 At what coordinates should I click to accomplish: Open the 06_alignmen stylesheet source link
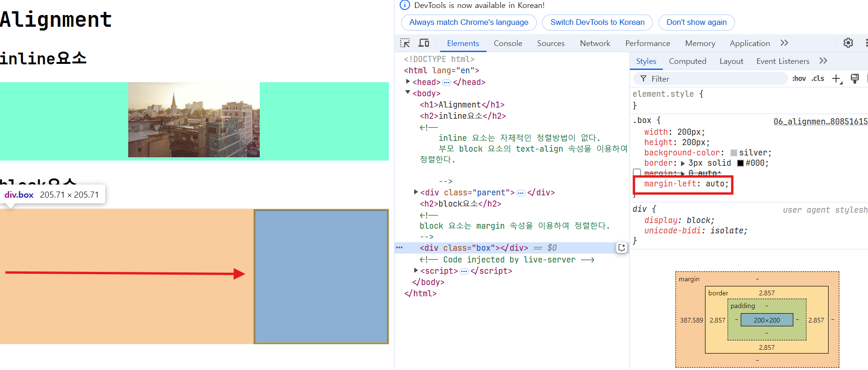coord(821,121)
